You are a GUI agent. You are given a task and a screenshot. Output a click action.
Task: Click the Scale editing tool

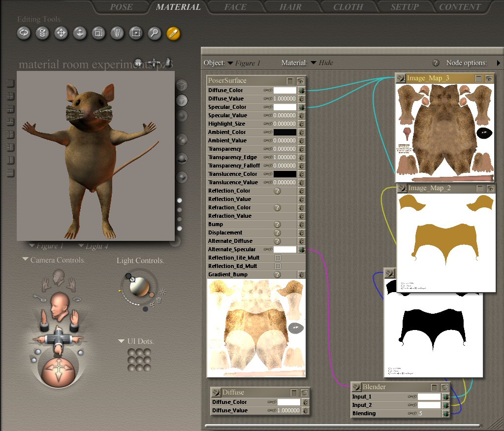click(x=98, y=33)
